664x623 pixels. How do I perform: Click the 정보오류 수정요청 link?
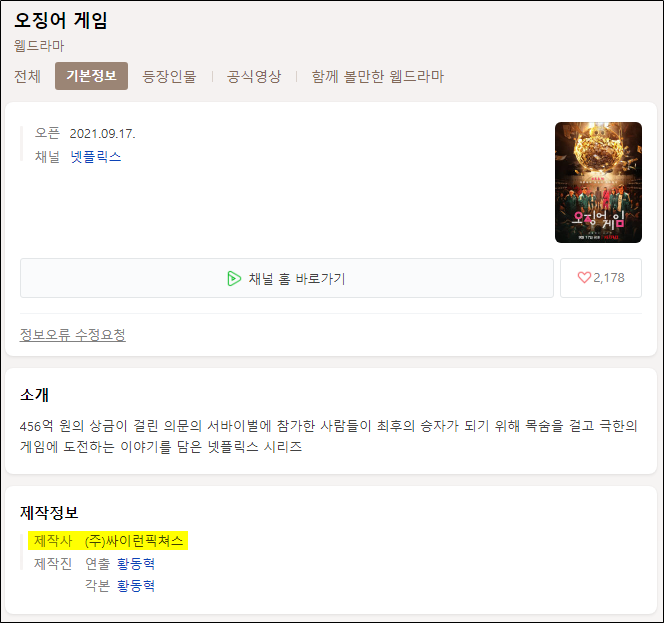pos(73,335)
